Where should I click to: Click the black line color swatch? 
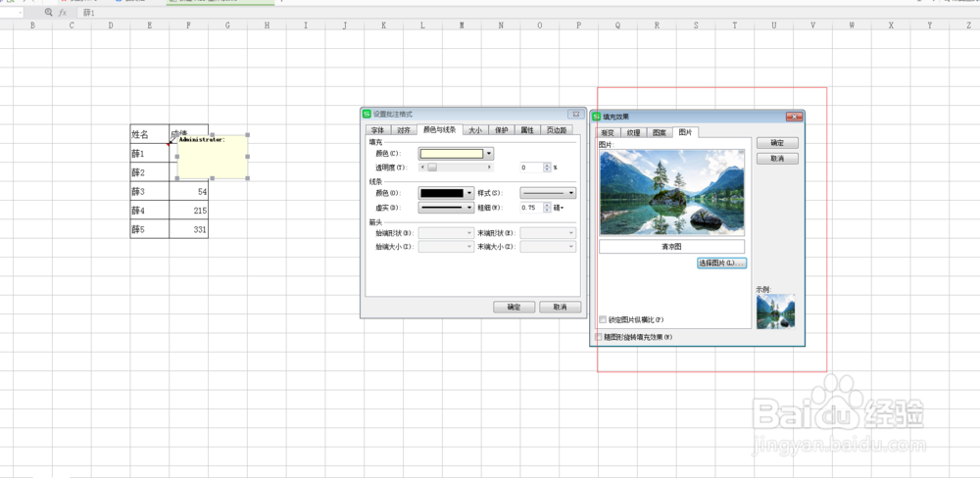(x=441, y=193)
